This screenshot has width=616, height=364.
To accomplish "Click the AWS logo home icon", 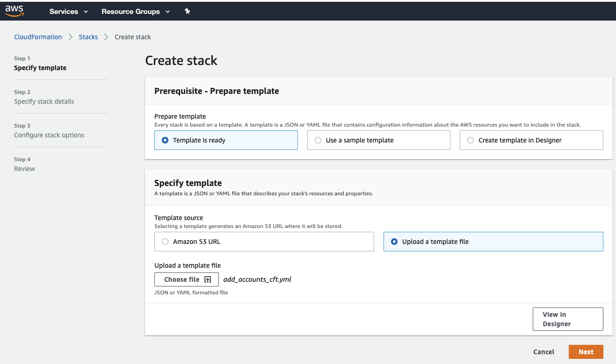I will tap(14, 11).
